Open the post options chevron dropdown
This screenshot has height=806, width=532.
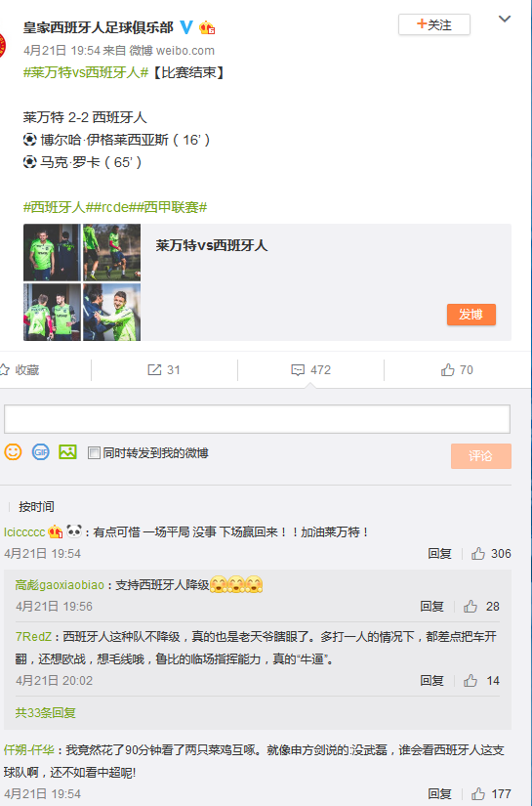(x=505, y=19)
